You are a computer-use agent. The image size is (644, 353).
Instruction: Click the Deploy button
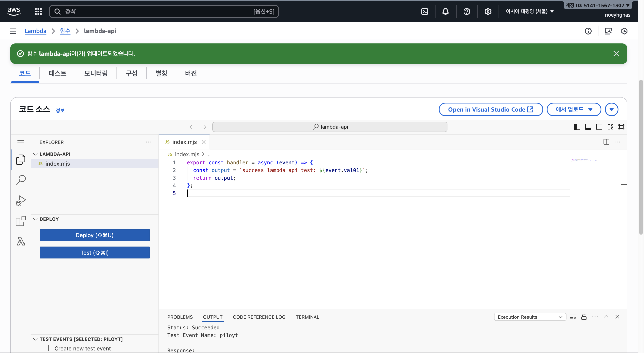(95, 235)
